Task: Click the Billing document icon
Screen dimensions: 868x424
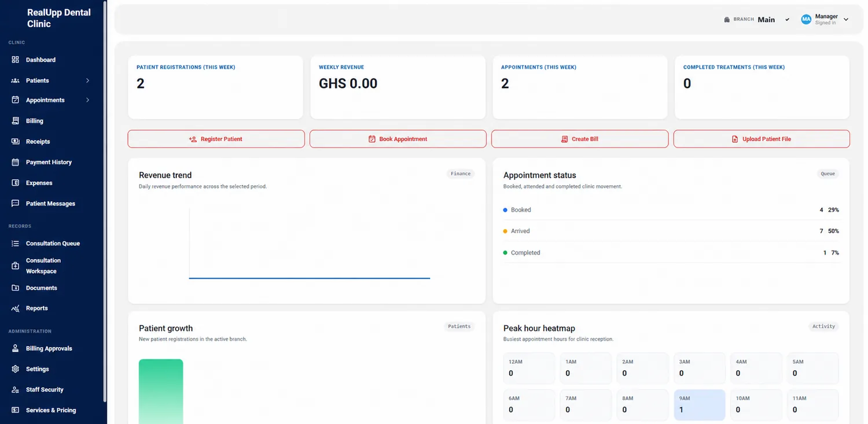Action: (16, 121)
